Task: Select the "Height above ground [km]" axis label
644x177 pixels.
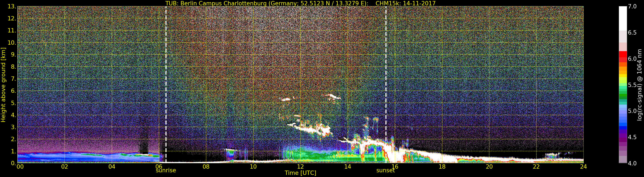Action: click(x=3, y=85)
